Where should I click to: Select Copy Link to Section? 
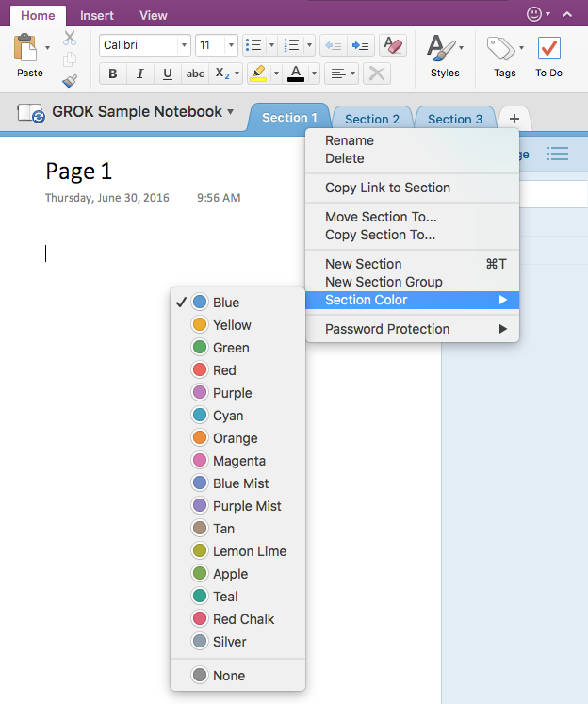pyautogui.click(x=412, y=188)
